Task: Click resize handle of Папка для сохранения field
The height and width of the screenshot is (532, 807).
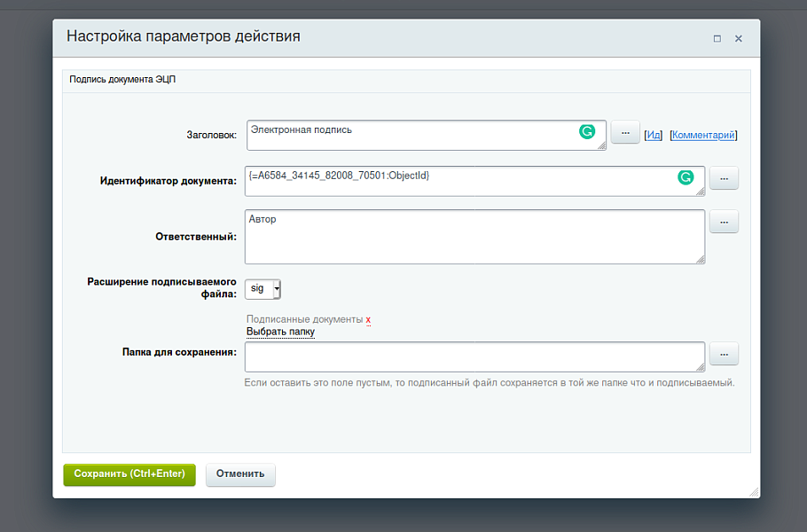Action: click(701, 366)
